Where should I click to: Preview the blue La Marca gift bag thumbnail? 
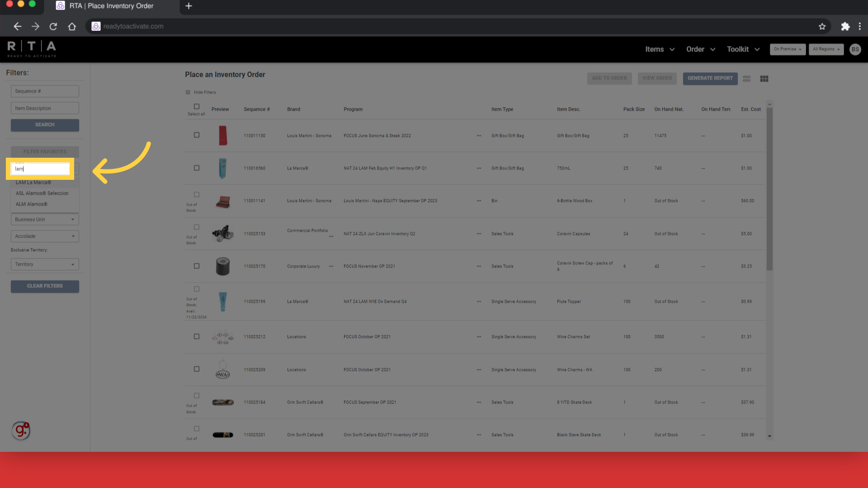point(222,168)
